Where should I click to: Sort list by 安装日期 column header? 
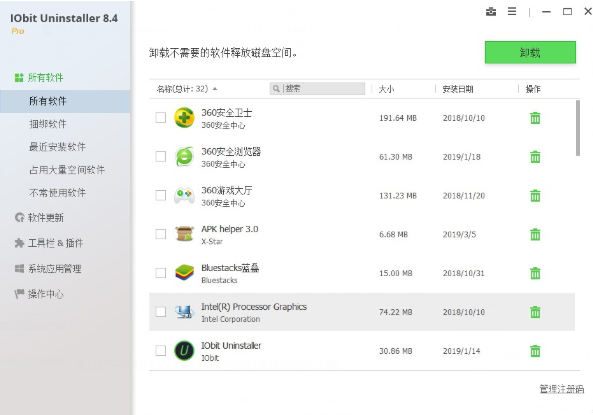pyautogui.click(x=458, y=89)
